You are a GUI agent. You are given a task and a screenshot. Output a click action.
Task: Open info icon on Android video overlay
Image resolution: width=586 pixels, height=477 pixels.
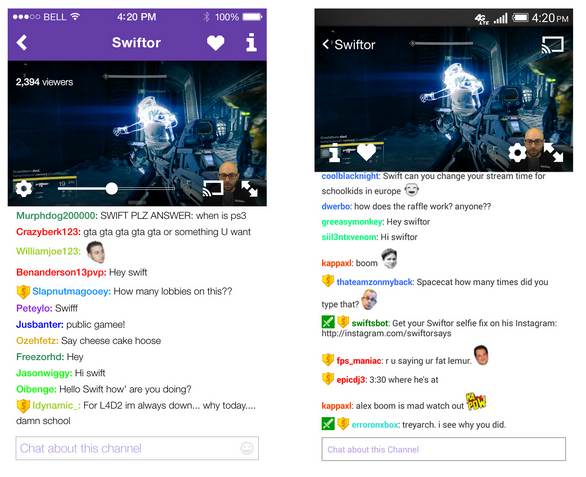[334, 153]
